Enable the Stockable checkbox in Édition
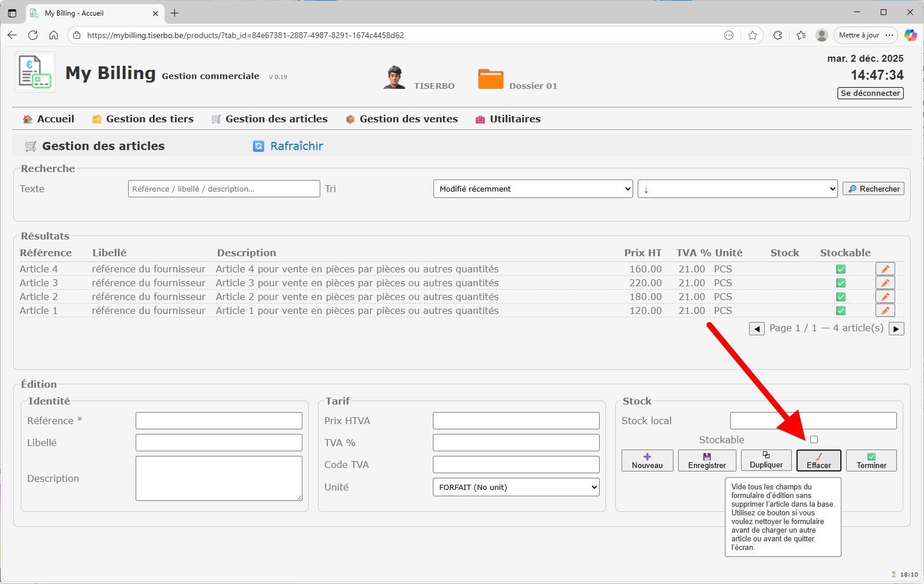Screen dimensions: 924x584 click(x=814, y=440)
